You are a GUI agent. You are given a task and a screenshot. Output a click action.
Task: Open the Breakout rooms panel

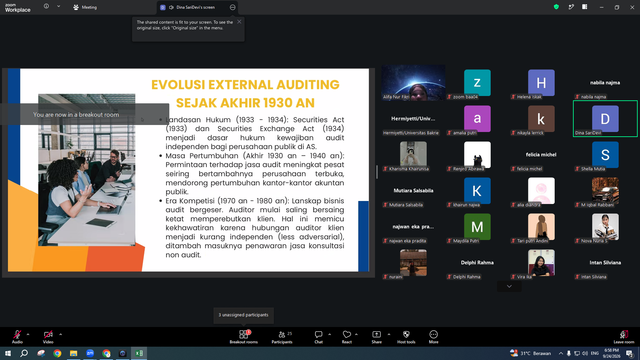click(x=244, y=337)
